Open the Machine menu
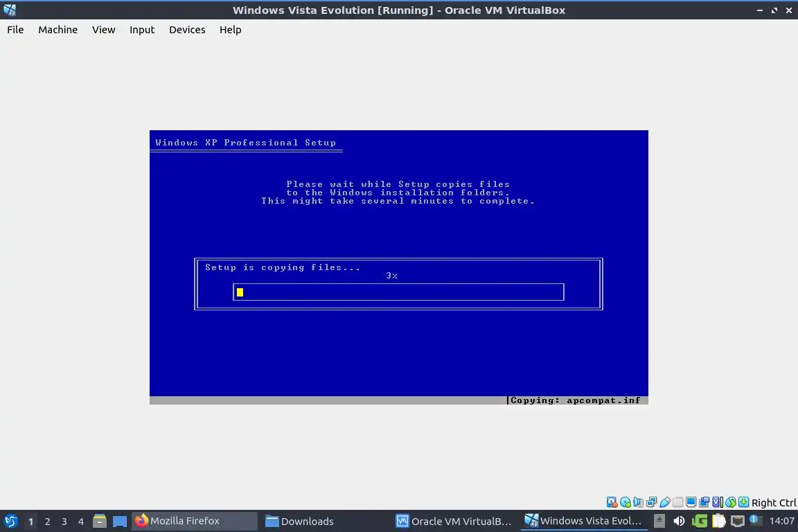Viewport: 798px width, 532px height. tap(58, 30)
